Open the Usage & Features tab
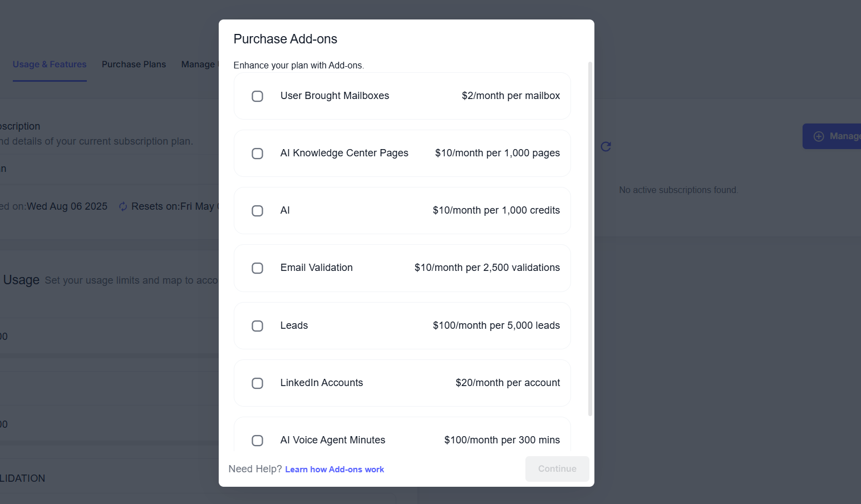 50,65
